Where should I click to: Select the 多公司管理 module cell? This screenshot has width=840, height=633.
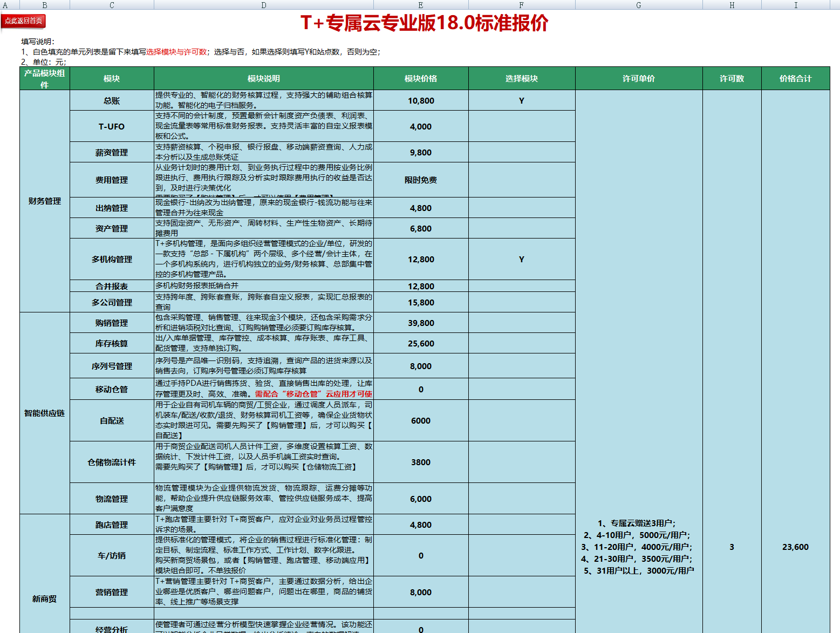click(x=112, y=302)
